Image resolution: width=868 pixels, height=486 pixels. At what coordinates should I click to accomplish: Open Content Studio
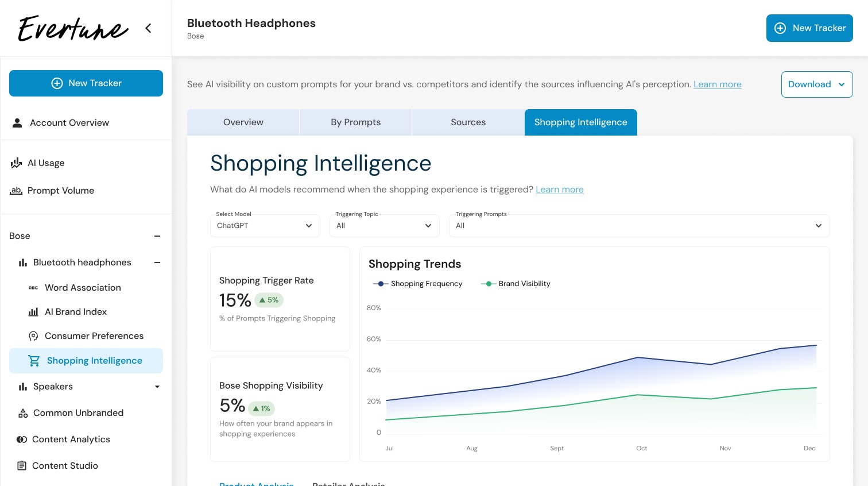pyautogui.click(x=65, y=466)
